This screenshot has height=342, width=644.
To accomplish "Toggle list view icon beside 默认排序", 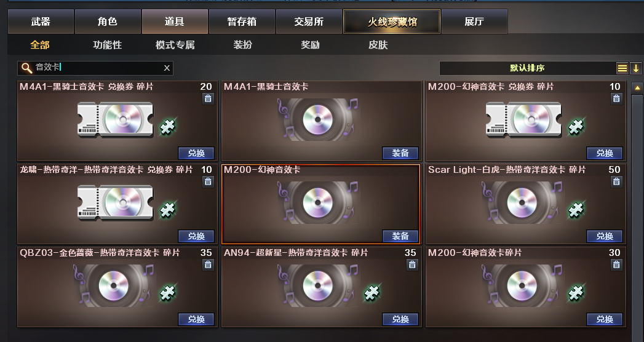I will coord(622,68).
